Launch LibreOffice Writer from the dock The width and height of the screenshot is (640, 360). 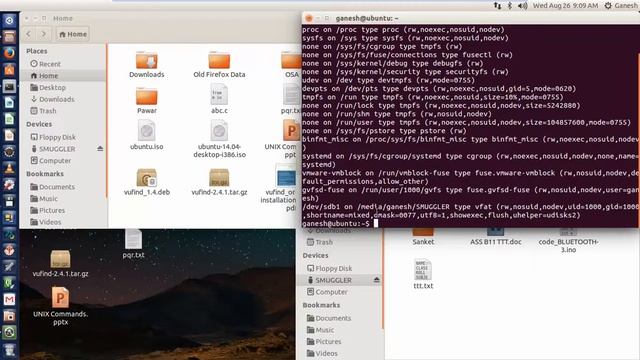coord(9,102)
